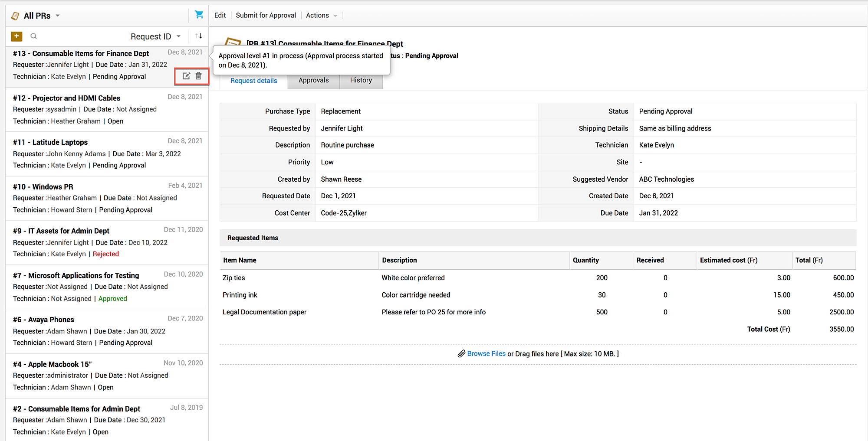This screenshot has width=868, height=441.
Task: Expand the All PRs view dropdown
Action: (x=58, y=16)
